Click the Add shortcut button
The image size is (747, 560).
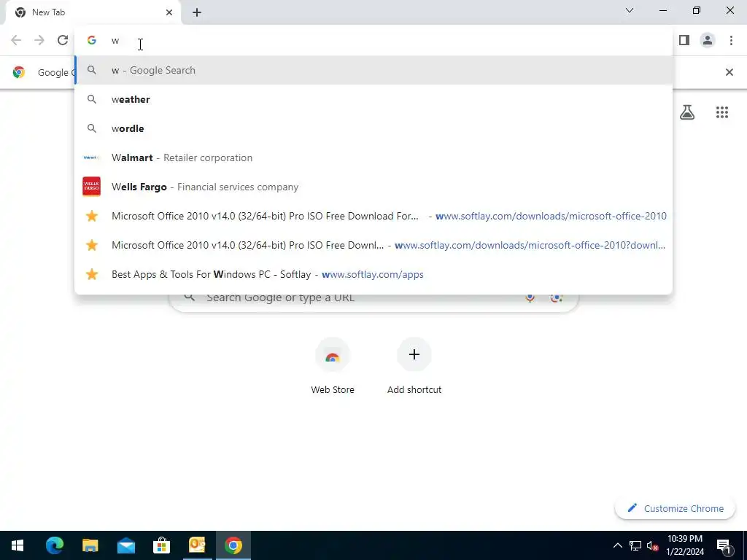pos(414,367)
